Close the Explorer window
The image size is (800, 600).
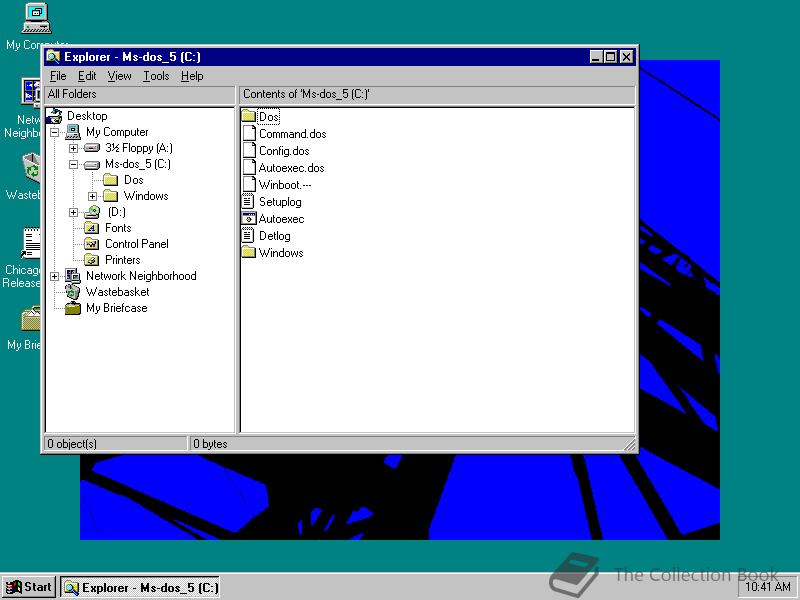click(x=627, y=57)
